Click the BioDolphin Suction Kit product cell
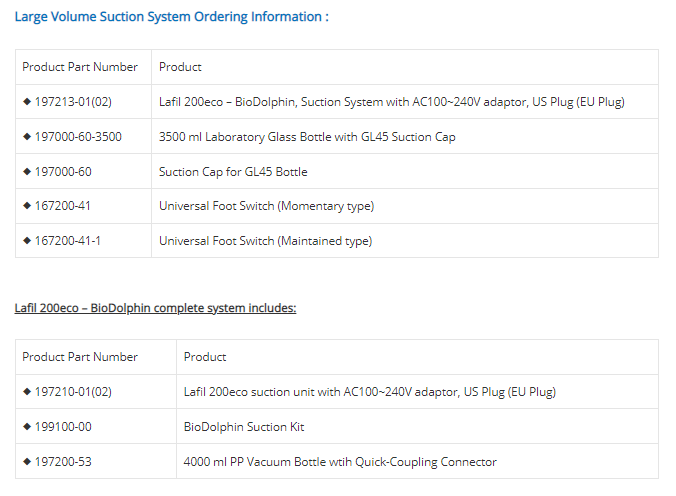This screenshot has width=676, height=496. (244, 427)
